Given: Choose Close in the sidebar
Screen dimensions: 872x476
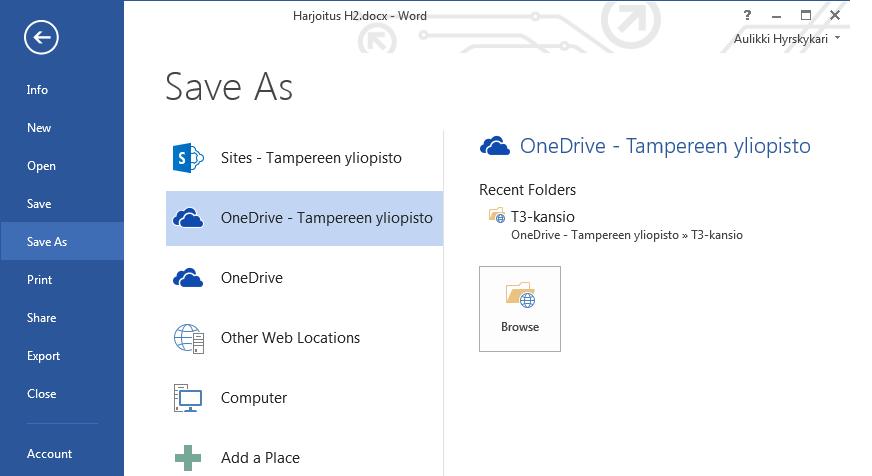Looking at the screenshot, I should coord(42,394).
